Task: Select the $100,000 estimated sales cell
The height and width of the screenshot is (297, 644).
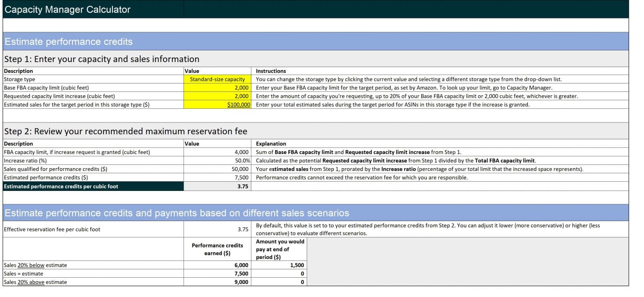Action: coord(217,104)
